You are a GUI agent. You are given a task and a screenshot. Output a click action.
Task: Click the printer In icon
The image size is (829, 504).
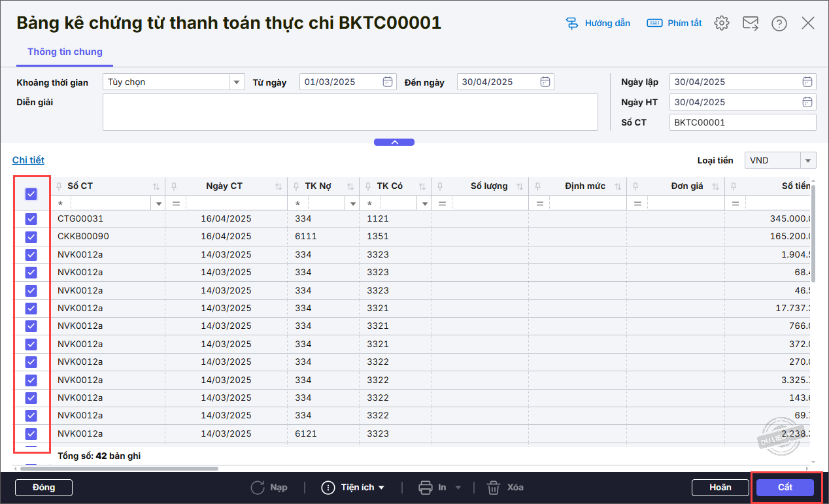pos(426,488)
